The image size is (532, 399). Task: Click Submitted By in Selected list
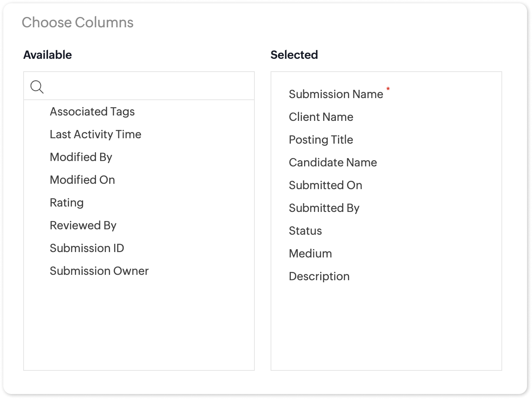(324, 208)
